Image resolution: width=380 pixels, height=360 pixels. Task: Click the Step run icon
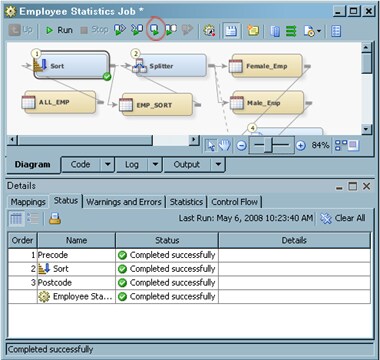171,30
